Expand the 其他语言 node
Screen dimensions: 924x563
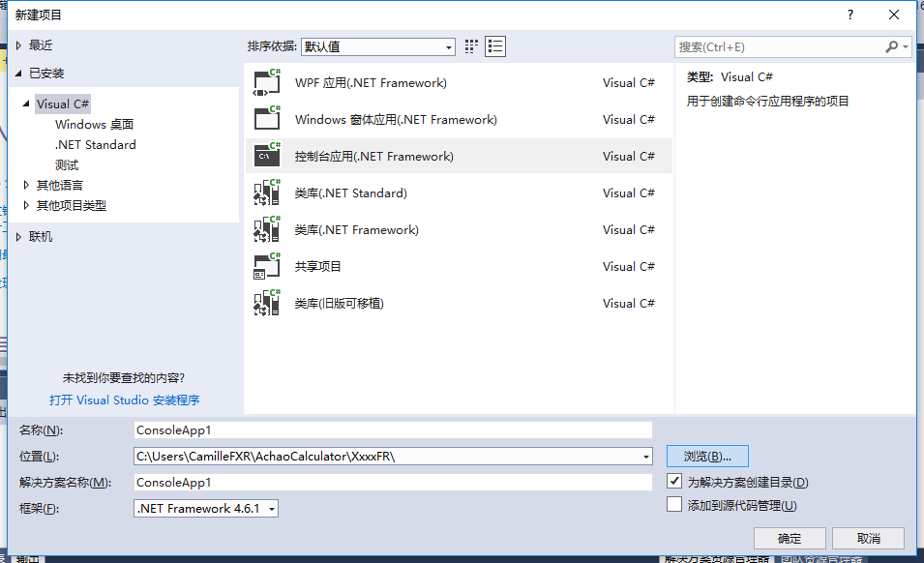point(26,185)
